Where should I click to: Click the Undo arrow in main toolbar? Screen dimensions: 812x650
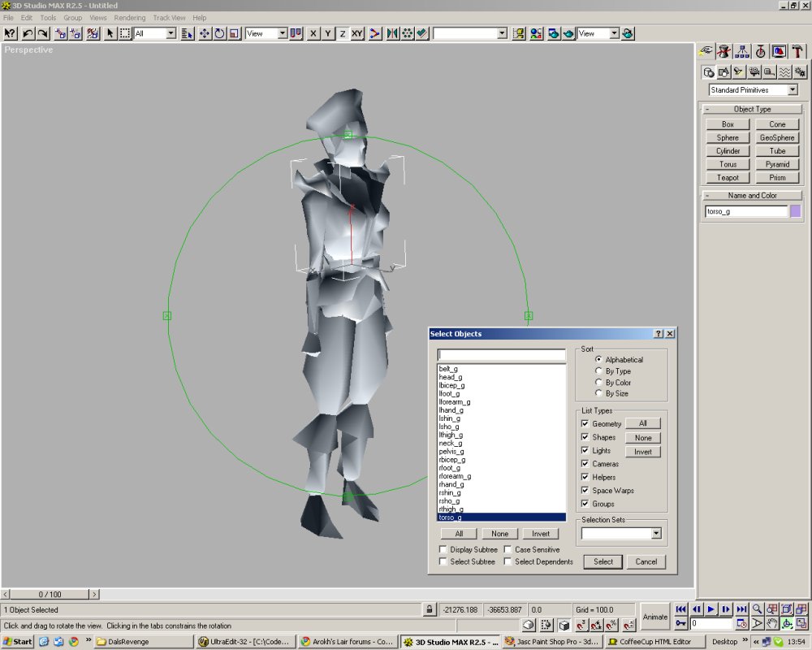[28, 33]
